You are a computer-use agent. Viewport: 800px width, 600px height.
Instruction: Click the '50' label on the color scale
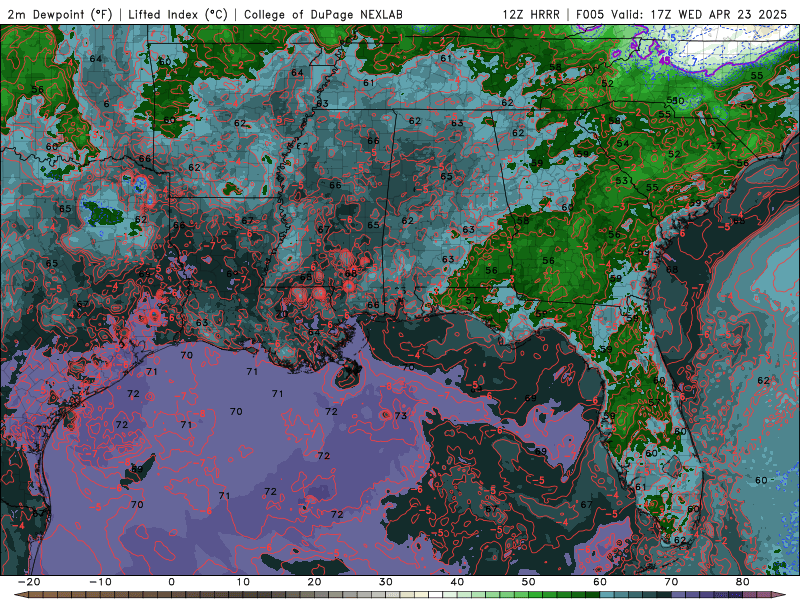pyautogui.click(x=529, y=582)
